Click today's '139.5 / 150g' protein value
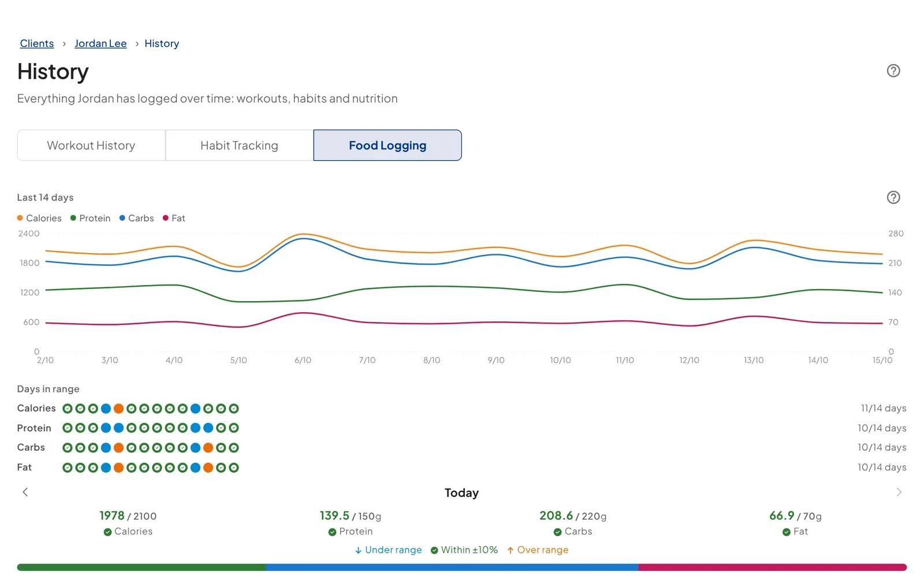 pyautogui.click(x=351, y=516)
